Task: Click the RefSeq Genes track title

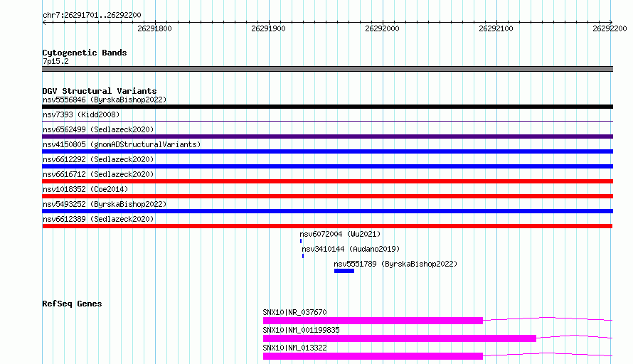Action: (x=72, y=304)
